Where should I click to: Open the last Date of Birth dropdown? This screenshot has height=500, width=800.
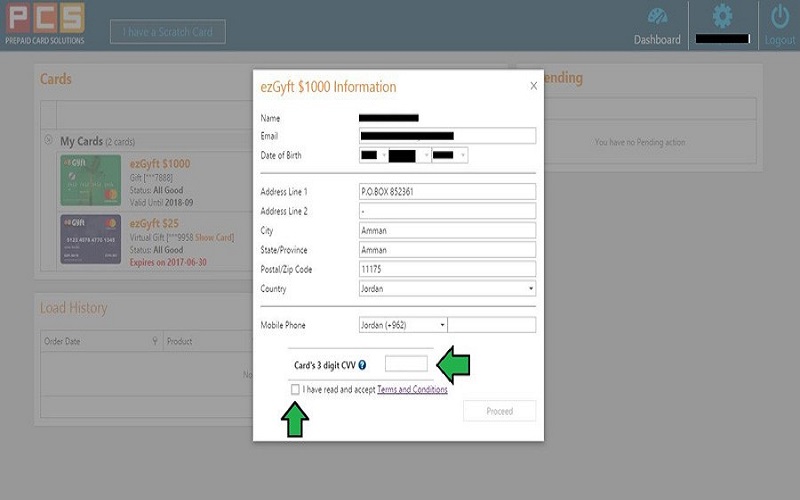449,155
